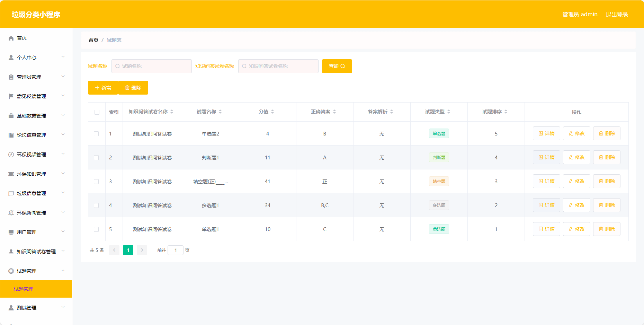Click the briefcase icon next to 基础数据管理
Image resolution: width=644 pixels, height=325 pixels.
pyautogui.click(x=11, y=116)
